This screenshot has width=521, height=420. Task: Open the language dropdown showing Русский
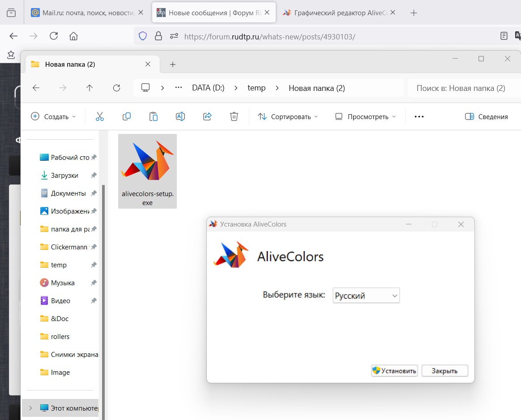pos(366,296)
